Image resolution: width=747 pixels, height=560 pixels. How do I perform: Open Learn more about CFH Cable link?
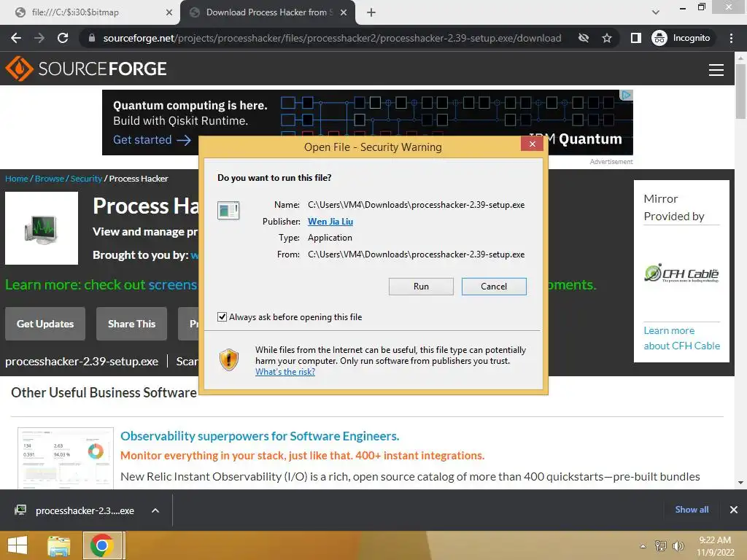click(x=682, y=338)
